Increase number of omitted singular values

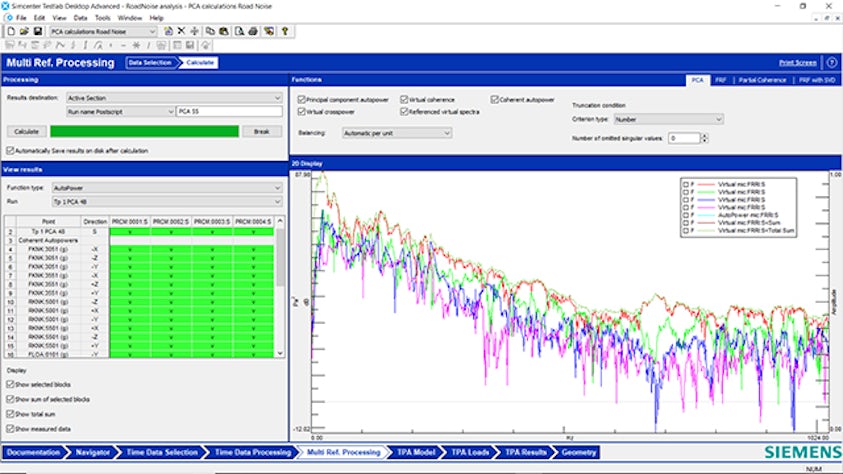(x=704, y=136)
